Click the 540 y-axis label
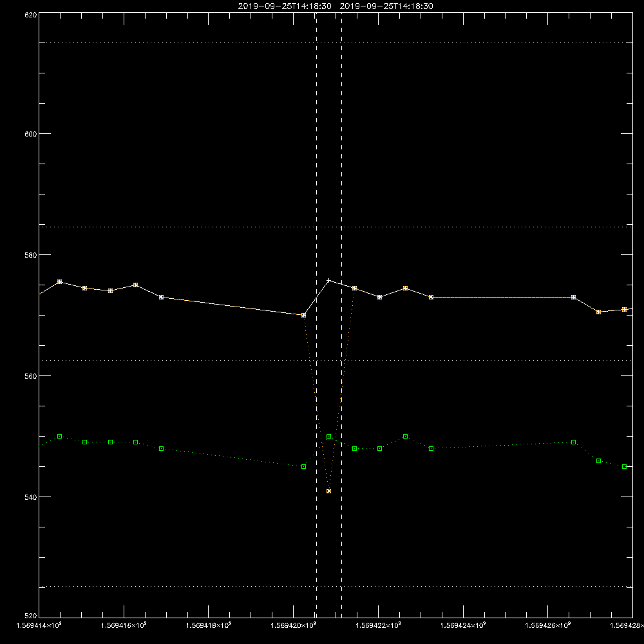The height and width of the screenshot is (644, 644). pyautogui.click(x=31, y=497)
